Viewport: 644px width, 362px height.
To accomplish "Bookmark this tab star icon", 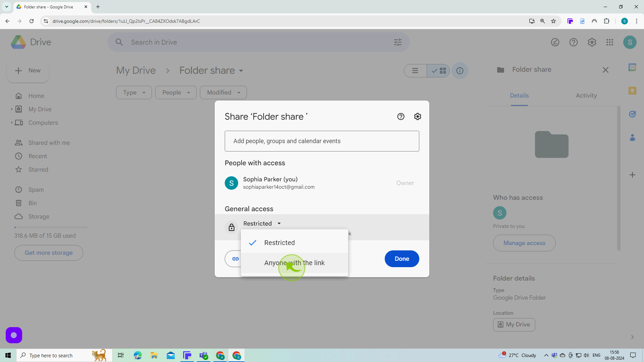I will click(x=553, y=21).
